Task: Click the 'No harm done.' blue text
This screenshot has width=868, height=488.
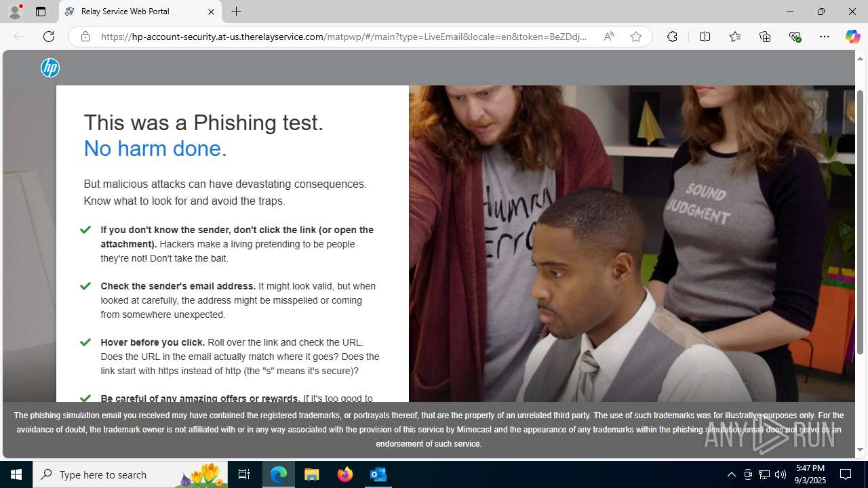Action: pos(155,148)
